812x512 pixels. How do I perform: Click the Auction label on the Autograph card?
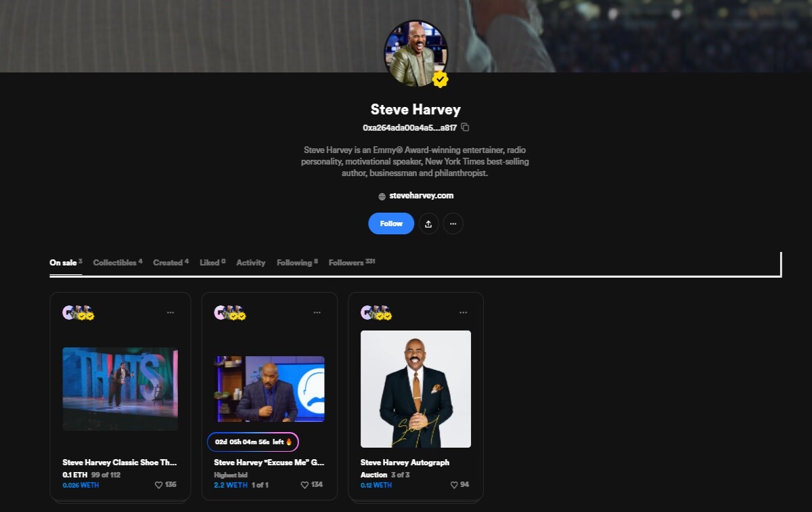(374, 475)
